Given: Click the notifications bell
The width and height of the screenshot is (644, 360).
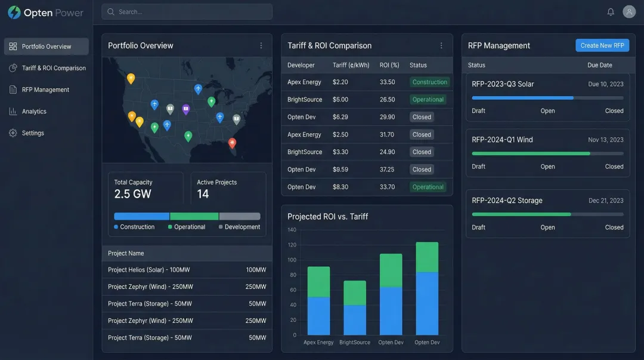Looking at the screenshot, I should click(610, 11).
